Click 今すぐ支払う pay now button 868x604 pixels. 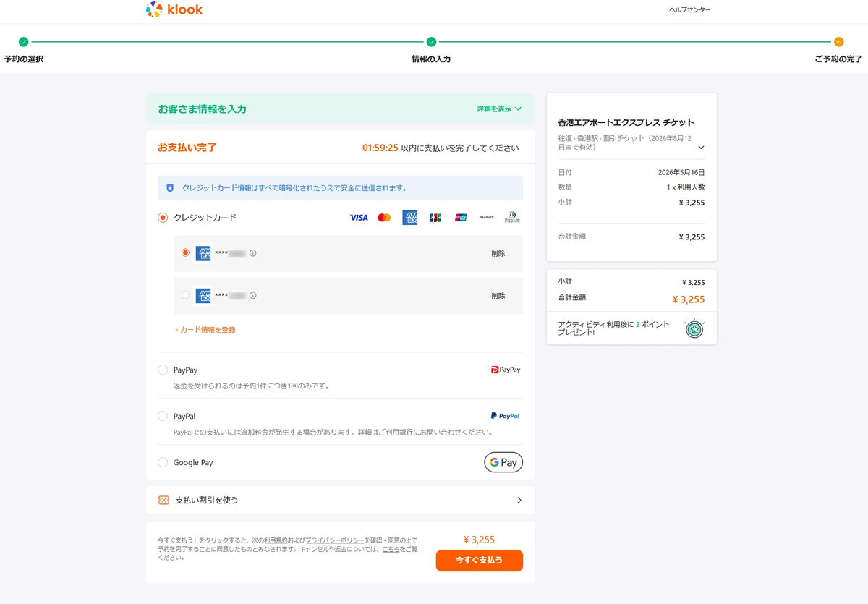coord(479,561)
